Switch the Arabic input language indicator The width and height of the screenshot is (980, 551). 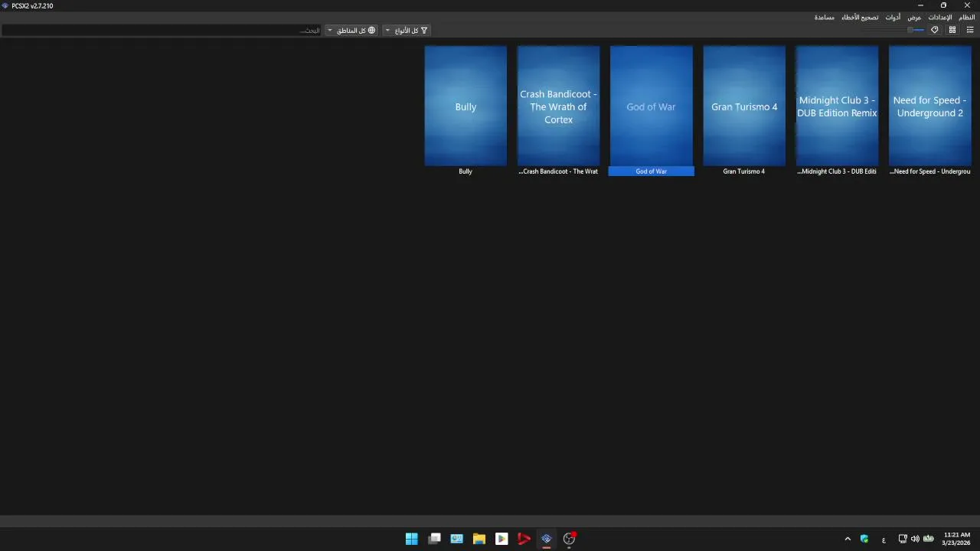pos(884,540)
